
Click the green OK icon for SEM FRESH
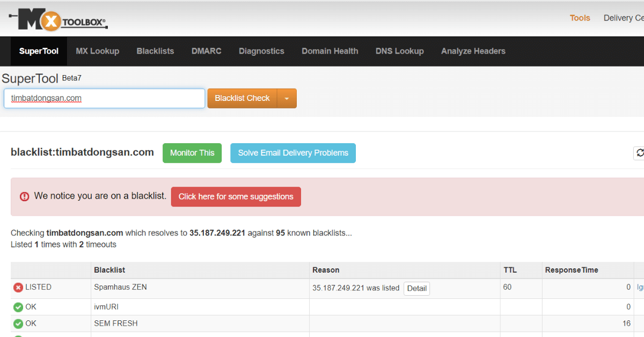(x=18, y=324)
